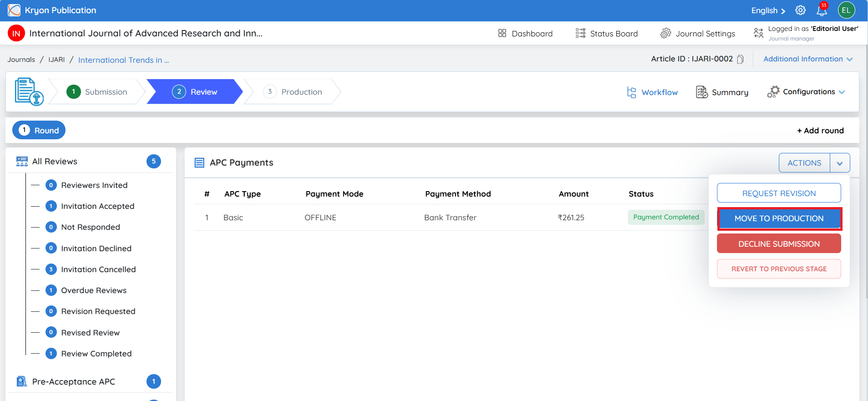Open the IJARI breadcrumb link
The width and height of the screenshot is (868, 401).
coord(57,60)
